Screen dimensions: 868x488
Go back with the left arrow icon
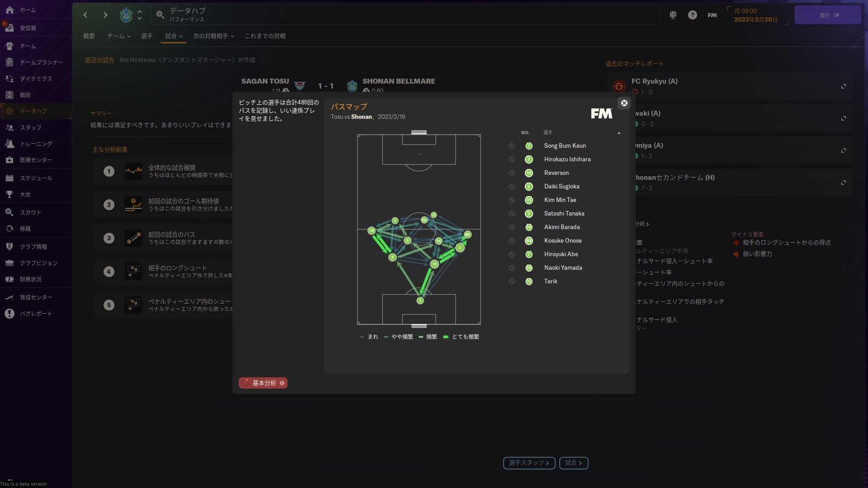pyautogui.click(x=85, y=15)
